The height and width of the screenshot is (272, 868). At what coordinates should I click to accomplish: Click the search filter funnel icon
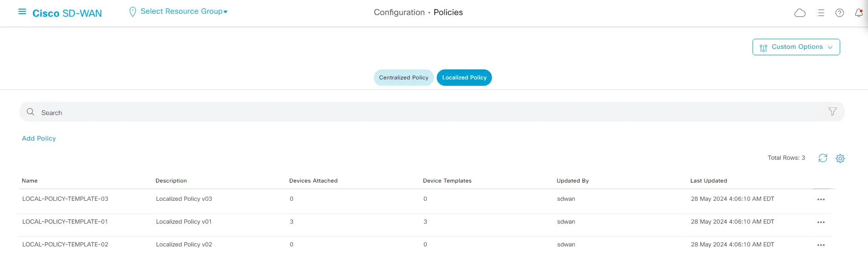point(832,112)
